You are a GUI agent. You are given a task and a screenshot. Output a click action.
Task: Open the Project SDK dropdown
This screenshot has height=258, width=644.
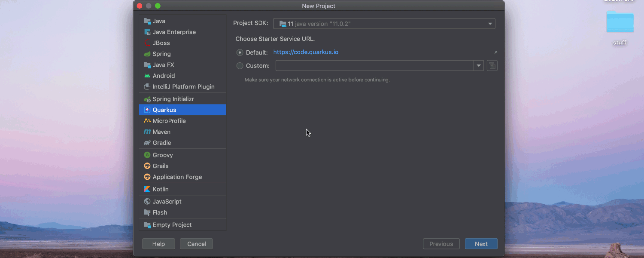point(384,24)
